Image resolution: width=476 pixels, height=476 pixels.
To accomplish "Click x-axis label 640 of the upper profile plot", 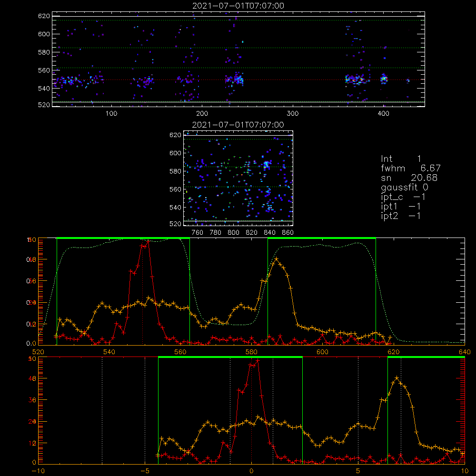I will pyautogui.click(x=465, y=352).
